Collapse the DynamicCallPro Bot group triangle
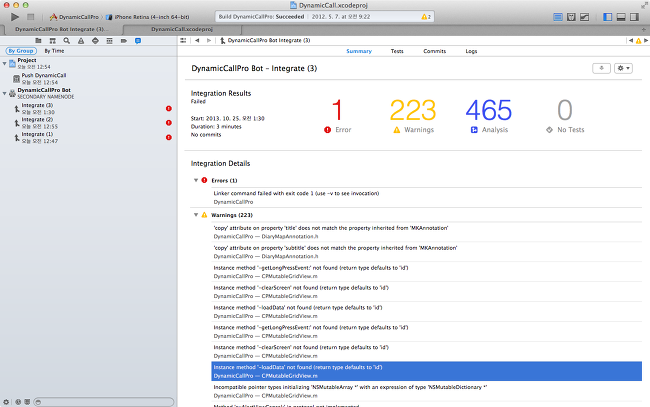 [5, 93]
